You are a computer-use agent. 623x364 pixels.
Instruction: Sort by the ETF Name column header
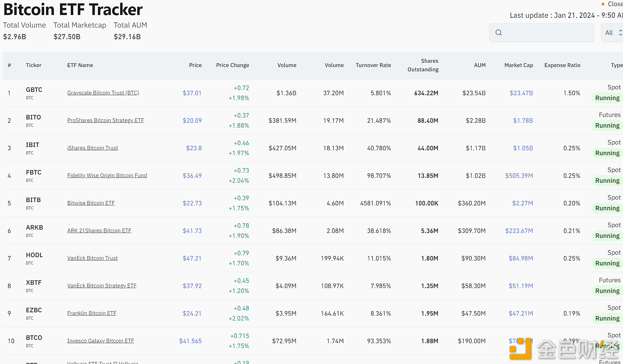[x=80, y=65]
